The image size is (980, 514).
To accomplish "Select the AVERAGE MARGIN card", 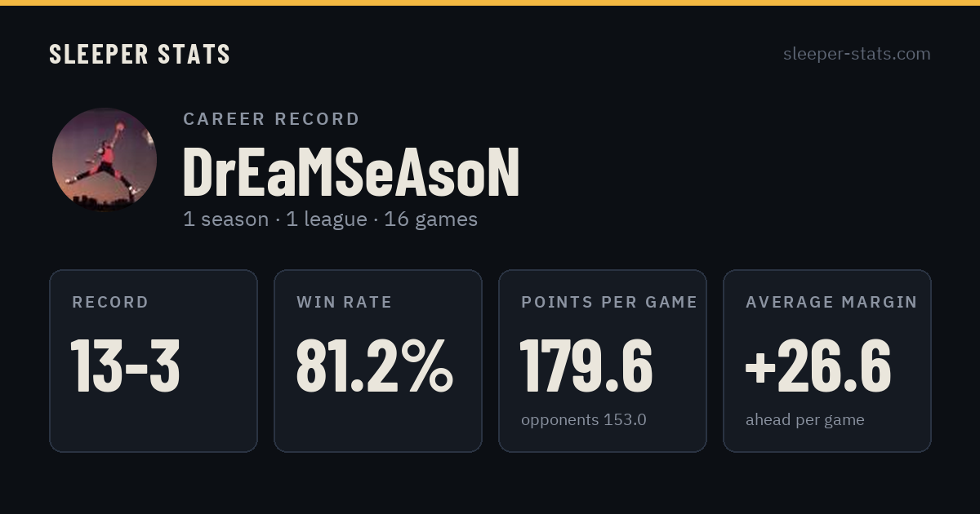I will (x=827, y=361).
